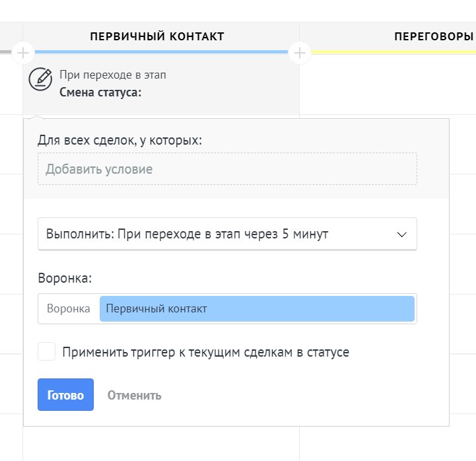Screen dimensions: 476x461
Task: Click the При переходе в этап label
Action: 113,75
